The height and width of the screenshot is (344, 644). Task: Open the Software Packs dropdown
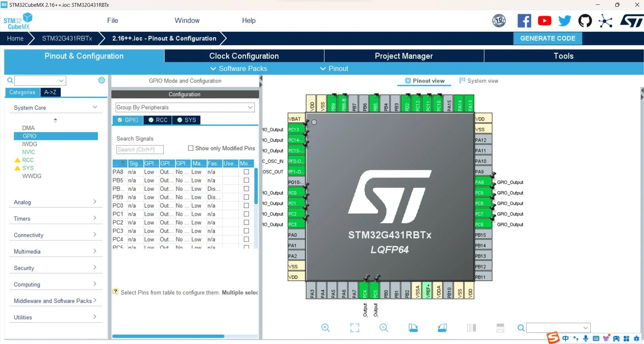click(239, 68)
